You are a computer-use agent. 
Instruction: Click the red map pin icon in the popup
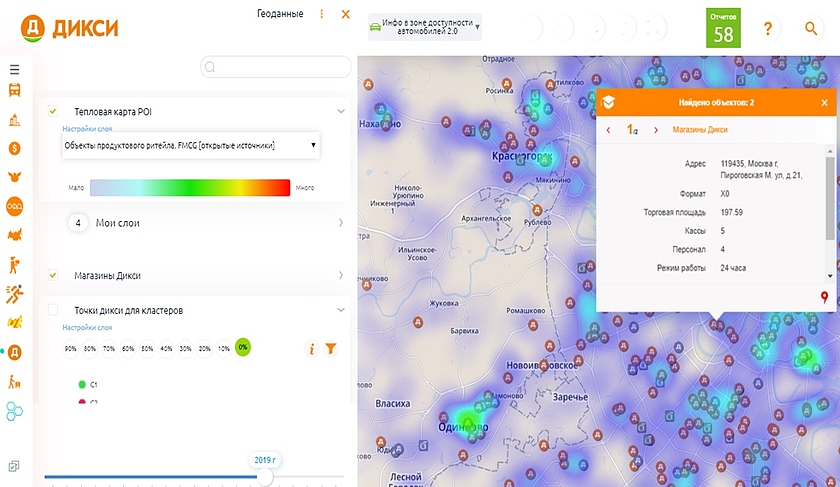(824, 297)
